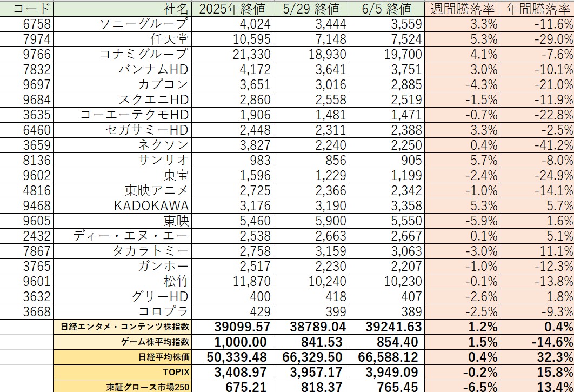Click Nikkei yearly change 32.3%
The image size is (574, 392).
[x=537, y=357]
